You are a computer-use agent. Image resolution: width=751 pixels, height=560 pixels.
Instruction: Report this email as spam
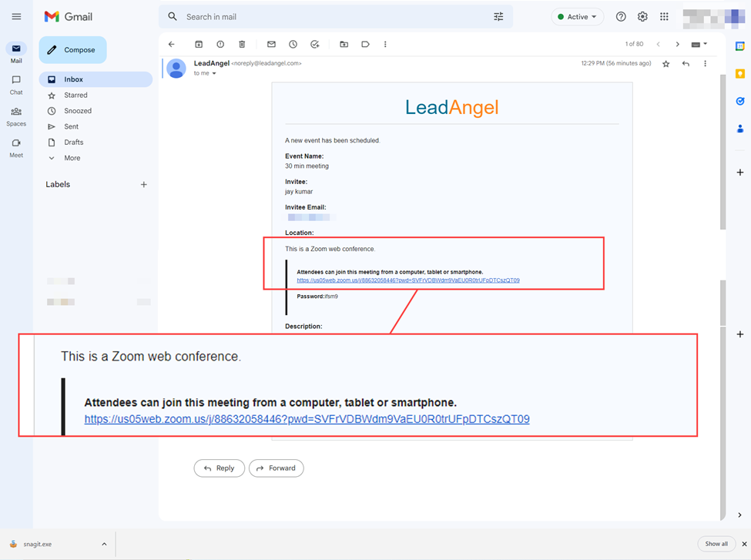tap(220, 44)
